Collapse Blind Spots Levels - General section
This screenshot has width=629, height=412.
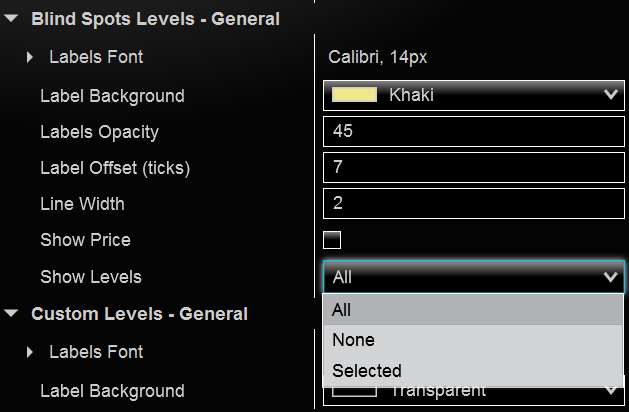pyautogui.click(x=11, y=19)
